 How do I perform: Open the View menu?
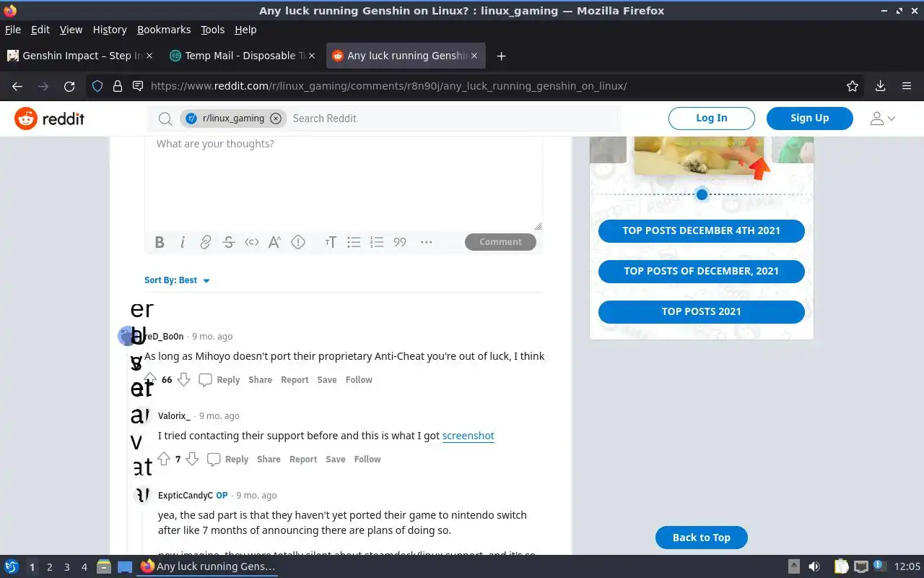tap(71, 30)
